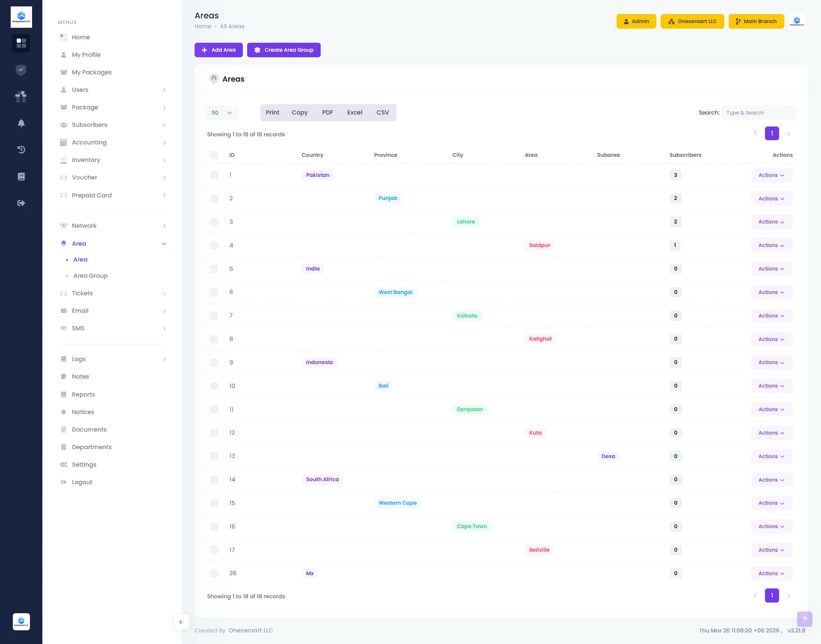This screenshot has height=644, width=821.
Task: Check the select-all checkbox in table header
Action: coord(214,155)
